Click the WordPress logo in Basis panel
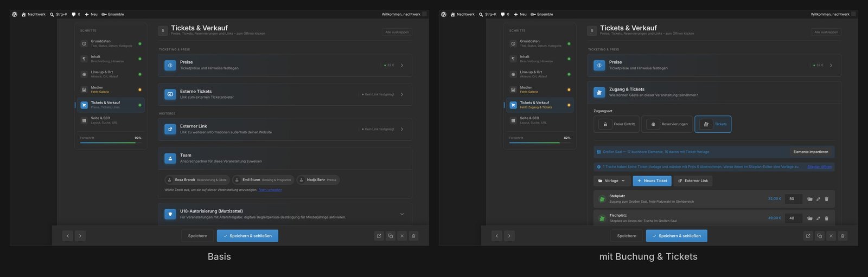The width and height of the screenshot is (868, 277). pyautogui.click(x=15, y=15)
